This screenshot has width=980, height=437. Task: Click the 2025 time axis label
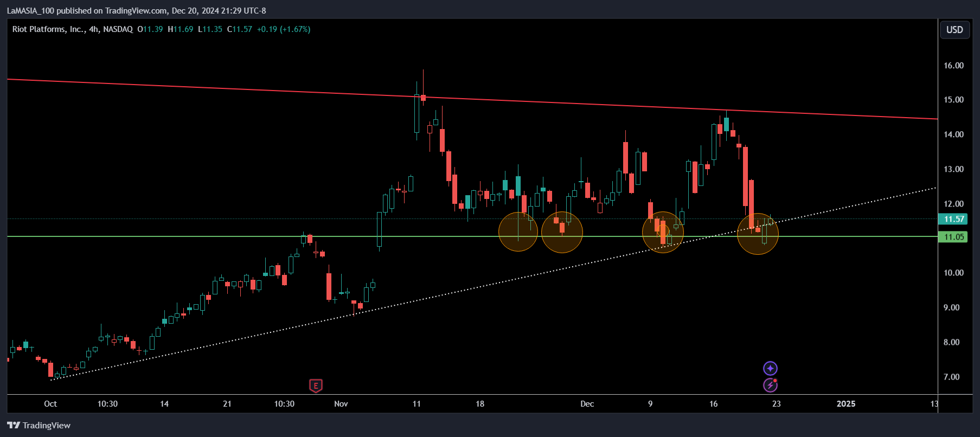(x=846, y=404)
